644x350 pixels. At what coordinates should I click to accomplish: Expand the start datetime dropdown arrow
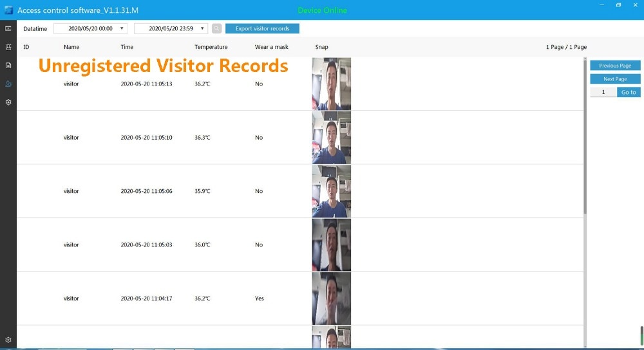(122, 28)
